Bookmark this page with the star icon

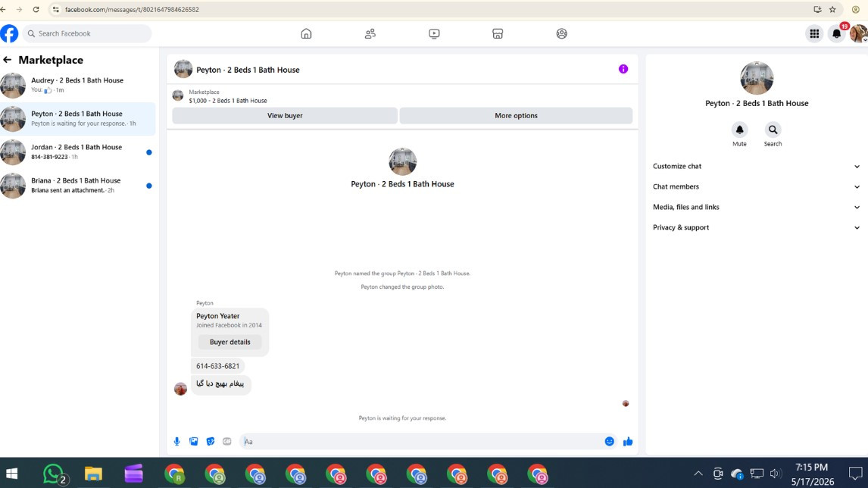[832, 9]
